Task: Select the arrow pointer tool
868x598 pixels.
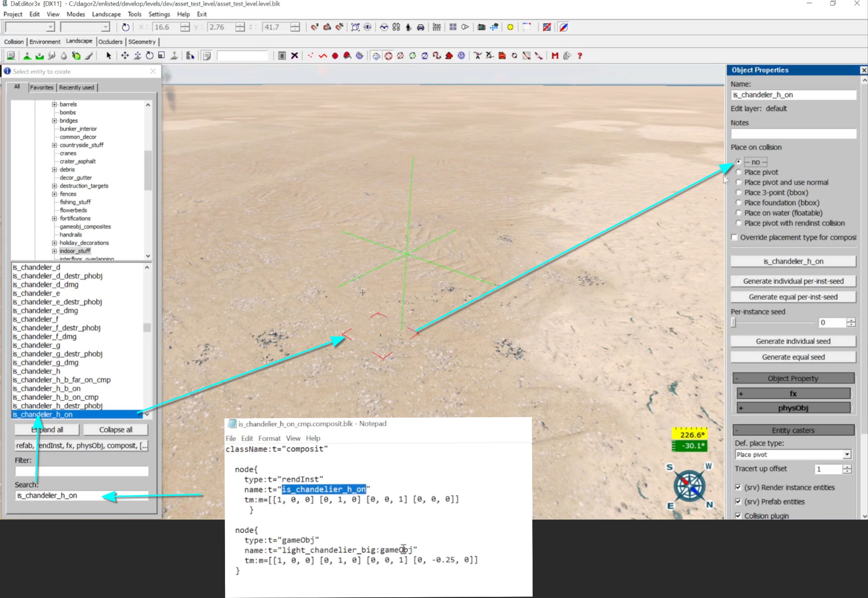Action: 108,56
